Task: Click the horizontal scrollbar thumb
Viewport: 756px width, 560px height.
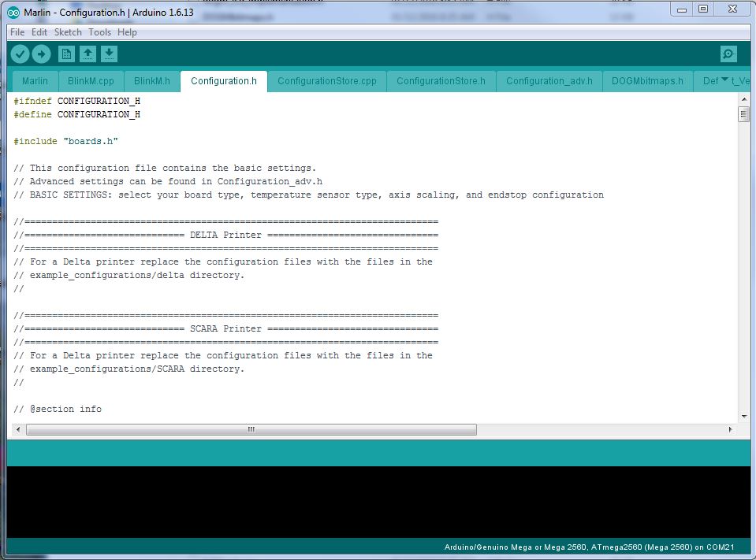Action: pyautogui.click(x=251, y=429)
